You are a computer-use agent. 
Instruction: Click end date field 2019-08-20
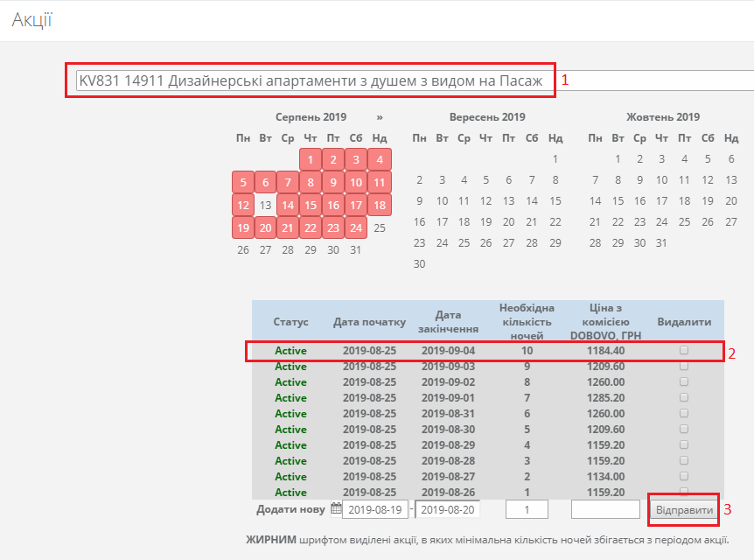pyautogui.click(x=448, y=509)
